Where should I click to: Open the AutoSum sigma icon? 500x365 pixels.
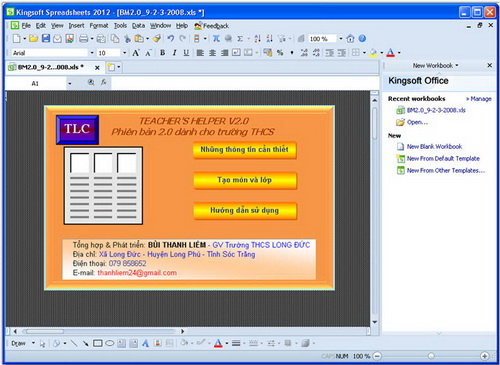tap(240, 39)
